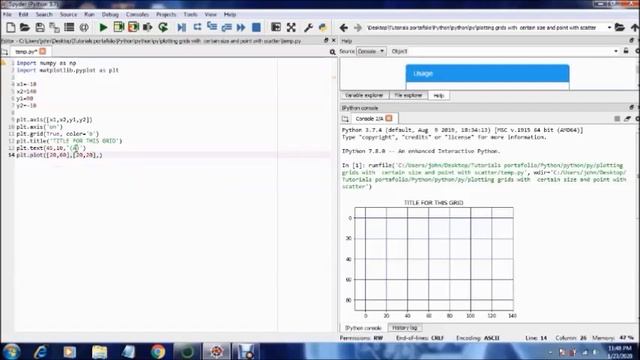Viewport: 640px width, 360px height.
Task: Open the Search menu
Action: 44,14
